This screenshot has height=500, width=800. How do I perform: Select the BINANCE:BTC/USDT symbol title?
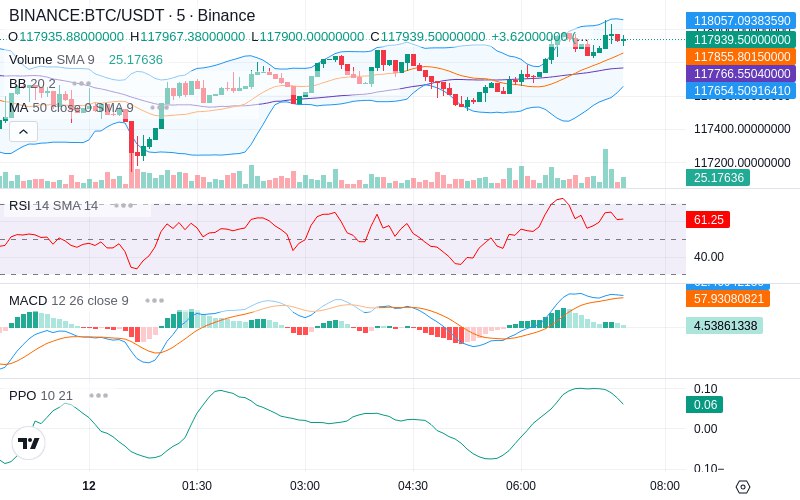[86, 15]
